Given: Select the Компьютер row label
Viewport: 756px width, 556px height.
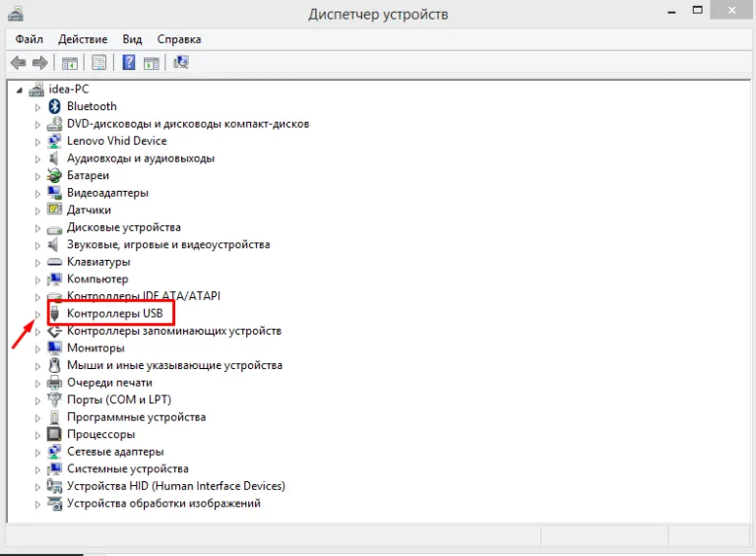Looking at the screenshot, I should coord(97,278).
